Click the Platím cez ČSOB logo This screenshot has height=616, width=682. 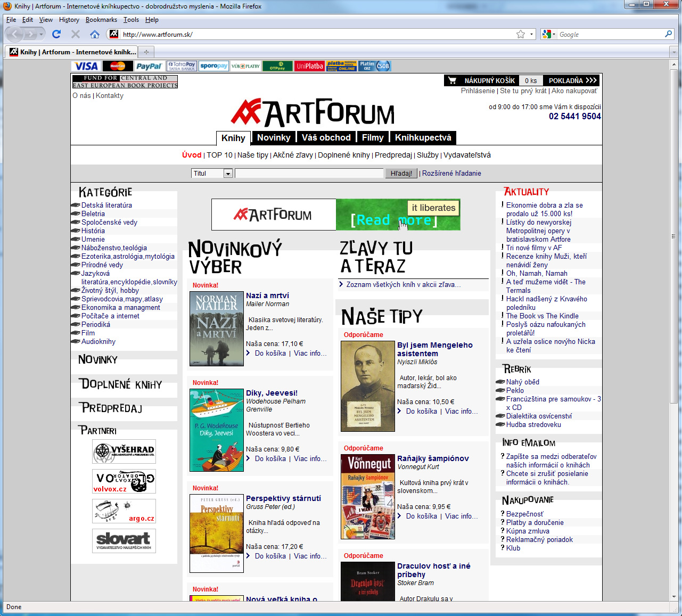[x=374, y=66]
